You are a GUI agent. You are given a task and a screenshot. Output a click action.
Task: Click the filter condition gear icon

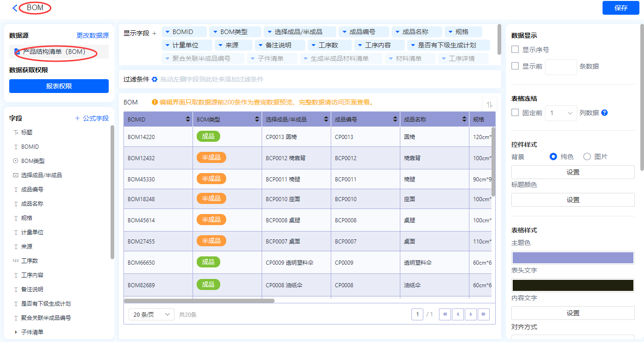155,79
